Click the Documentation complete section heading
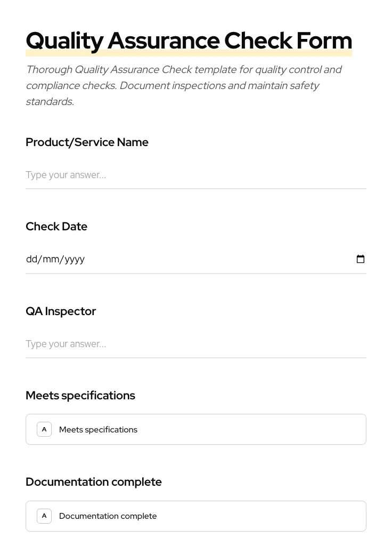The height and width of the screenshot is (546, 392). click(94, 481)
